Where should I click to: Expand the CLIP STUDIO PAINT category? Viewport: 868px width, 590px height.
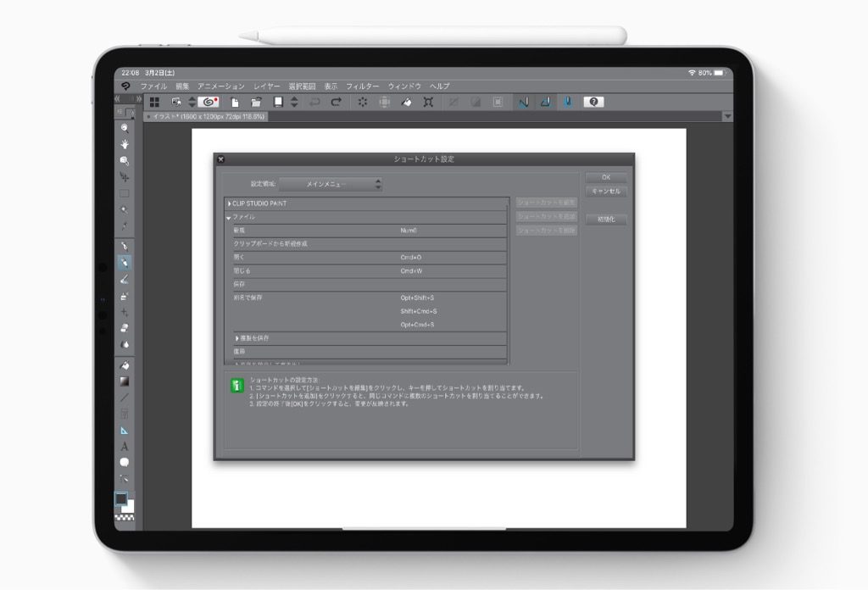(229, 203)
